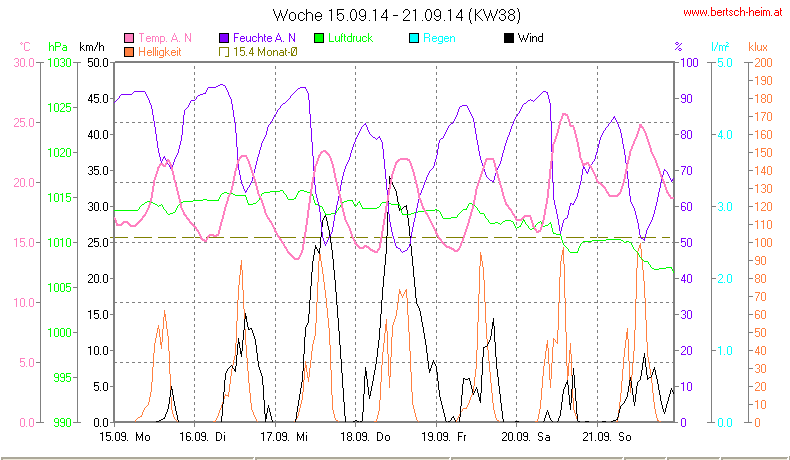This screenshot has height=460, width=790.
Task: Click the green Luftdruck legend swatch
Action: tap(319, 38)
